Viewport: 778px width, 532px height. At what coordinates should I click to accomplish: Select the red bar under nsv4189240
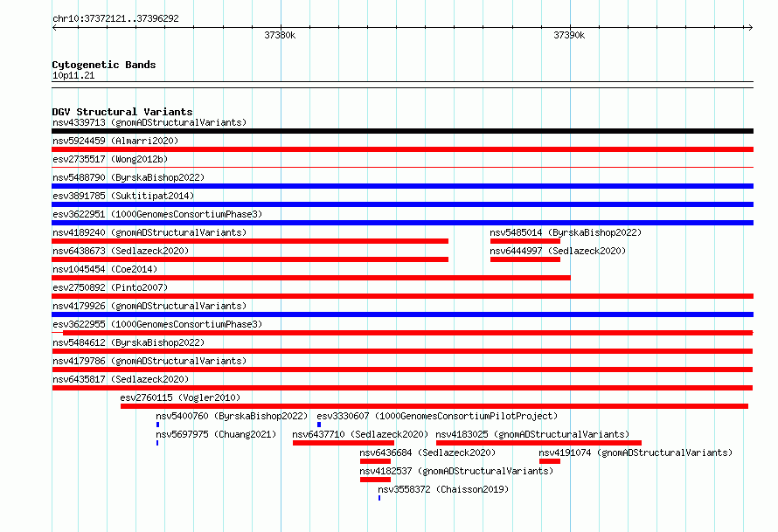(x=250, y=241)
